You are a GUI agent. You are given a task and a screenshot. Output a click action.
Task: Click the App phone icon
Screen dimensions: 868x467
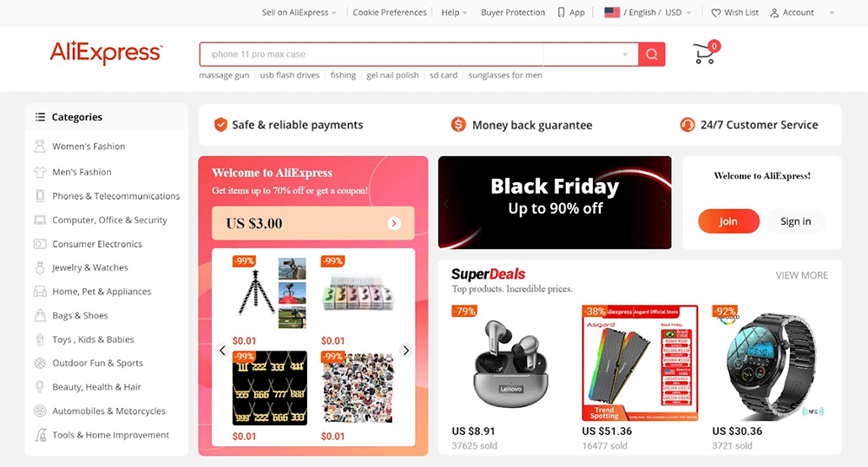point(562,12)
